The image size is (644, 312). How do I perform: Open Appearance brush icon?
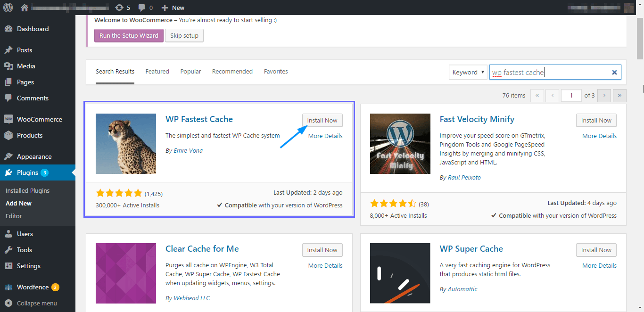[8, 156]
